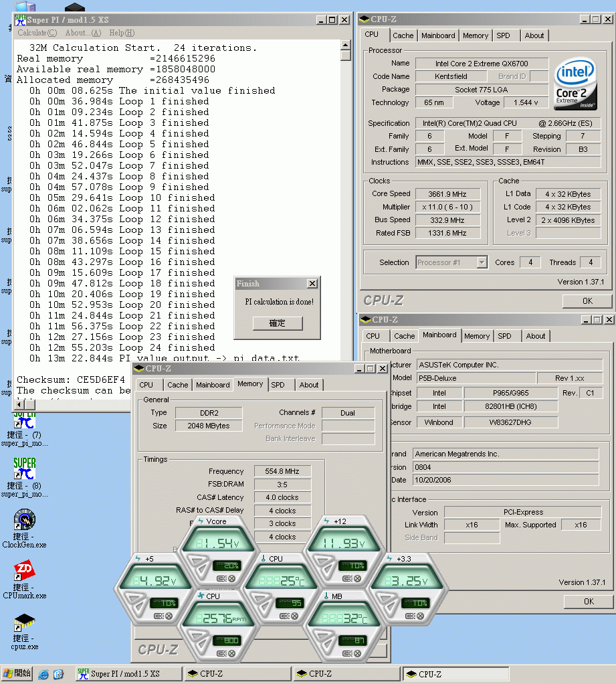Image resolution: width=616 pixels, height=684 pixels.
Task: Click the memory Frequency value 554.8 MHz
Action: pos(282,472)
